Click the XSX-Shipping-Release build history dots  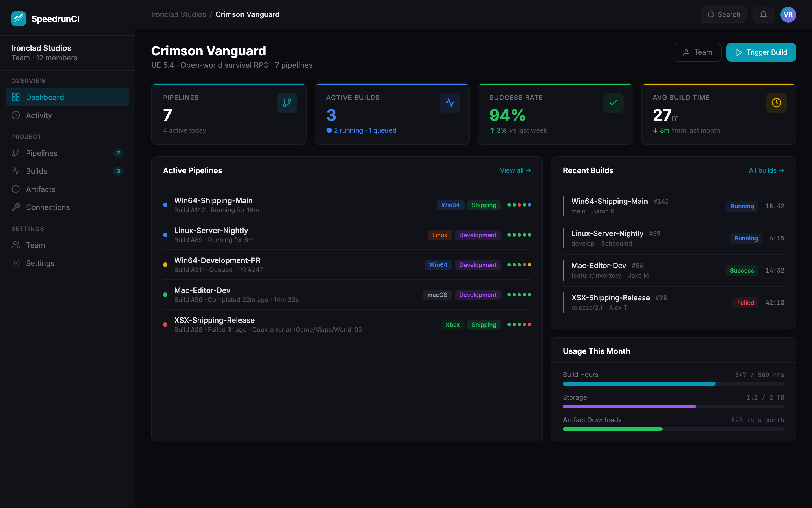(x=519, y=325)
